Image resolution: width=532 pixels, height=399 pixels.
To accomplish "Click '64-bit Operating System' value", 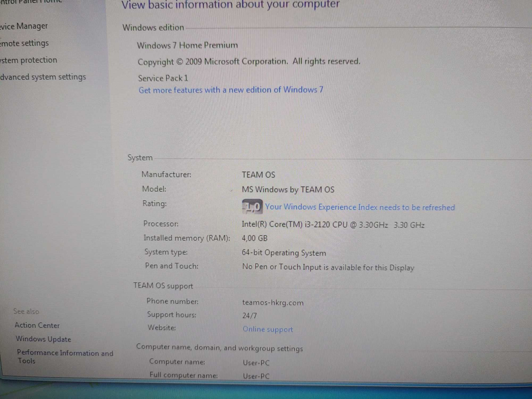I will click(x=284, y=253).
